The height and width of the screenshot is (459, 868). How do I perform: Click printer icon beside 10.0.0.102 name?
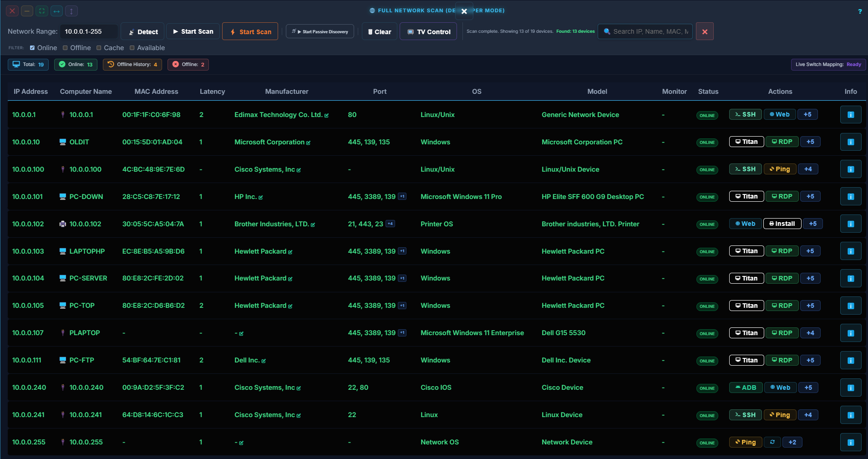(x=63, y=224)
